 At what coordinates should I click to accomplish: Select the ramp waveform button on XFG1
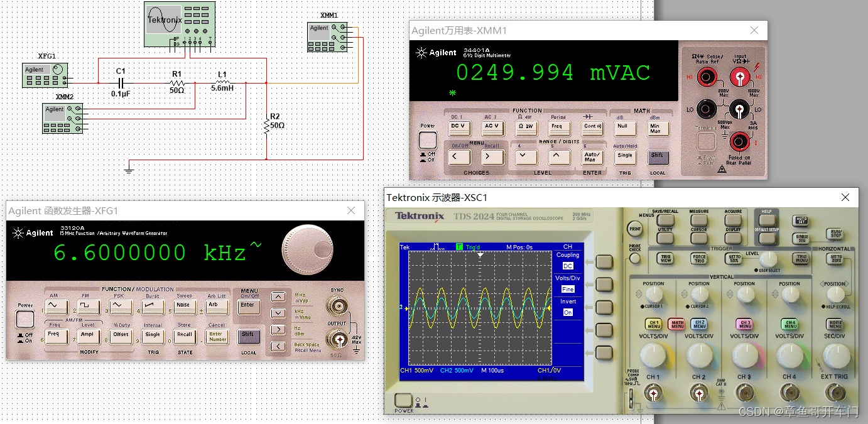coord(152,306)
